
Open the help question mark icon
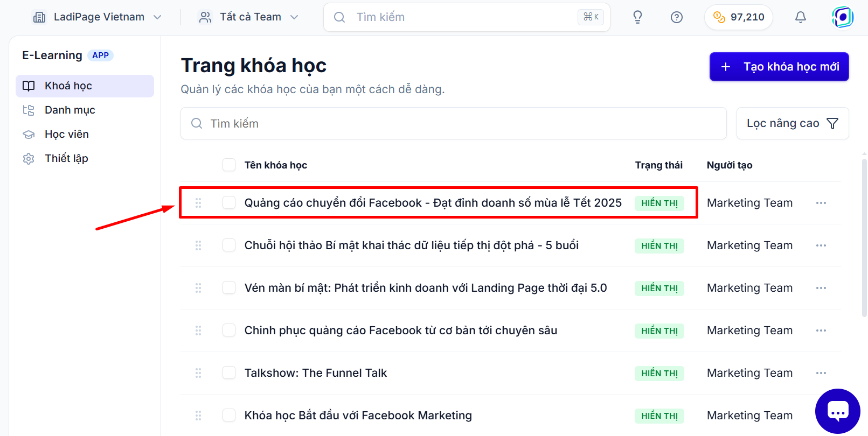tap(677, 17)
